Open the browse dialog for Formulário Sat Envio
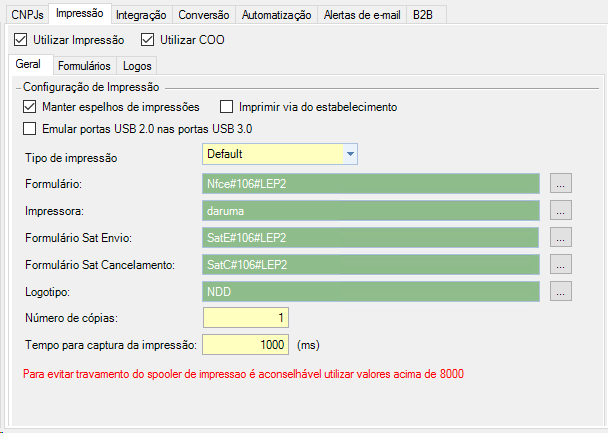Viewport: 608px width, 433px height. pyautogui.click(x=561, y=237)
